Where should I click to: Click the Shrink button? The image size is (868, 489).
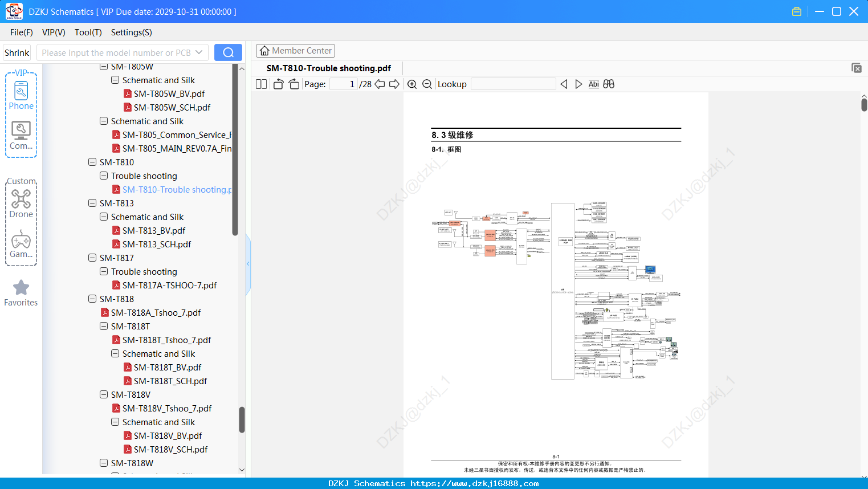[17, 52]
